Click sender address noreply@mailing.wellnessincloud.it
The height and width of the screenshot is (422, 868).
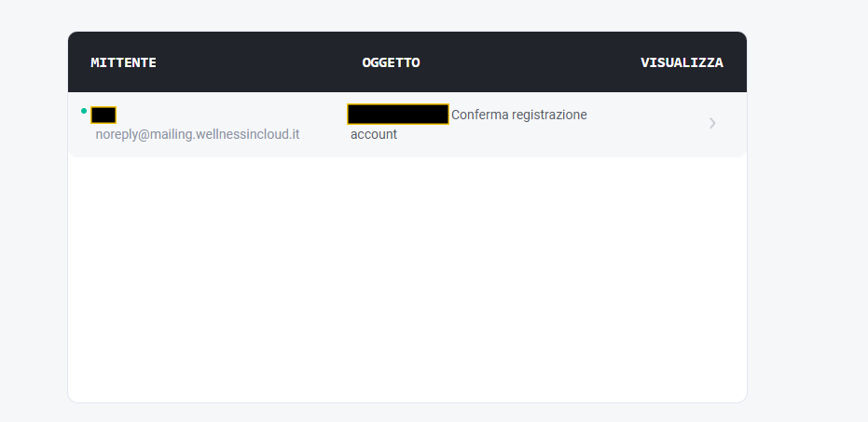[x=198, y=134]
